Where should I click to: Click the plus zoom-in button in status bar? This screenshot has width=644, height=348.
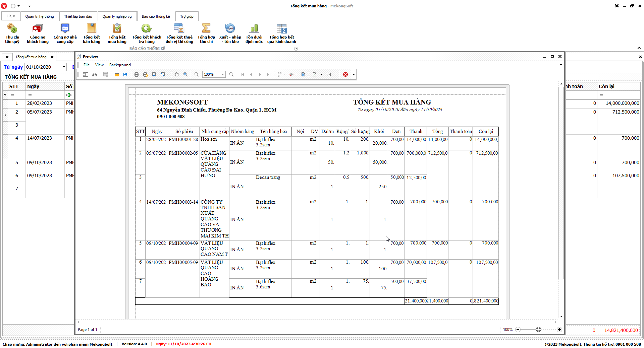tap(559, 330)
